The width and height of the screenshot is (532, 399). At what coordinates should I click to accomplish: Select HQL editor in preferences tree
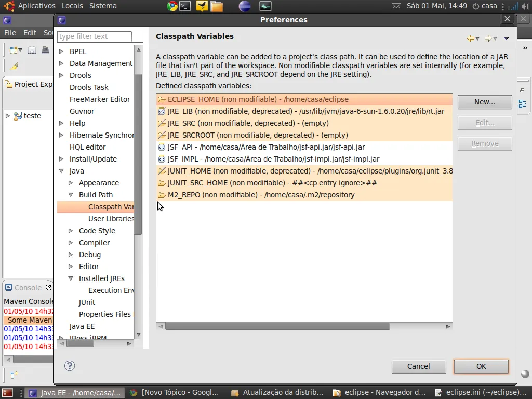coord(87,147)
